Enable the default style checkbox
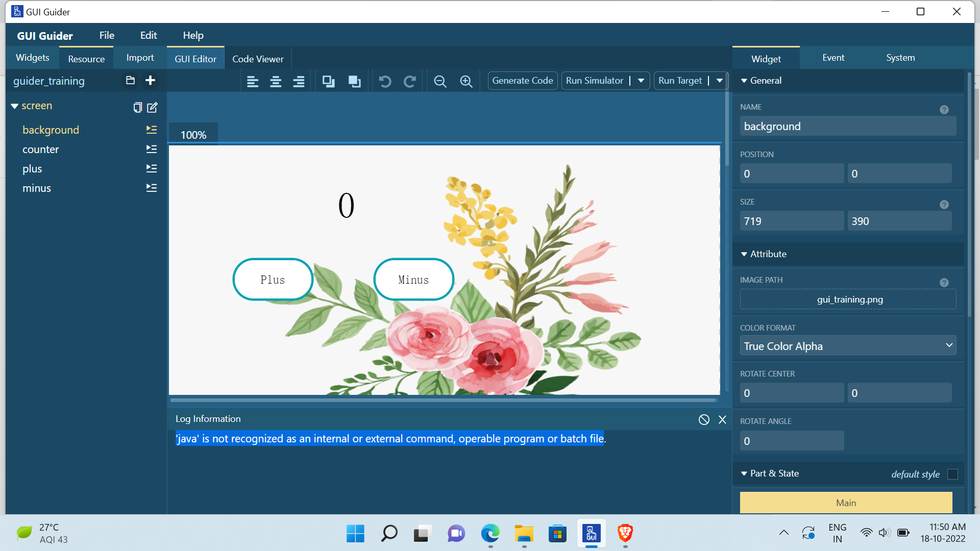 click(952, 474)
